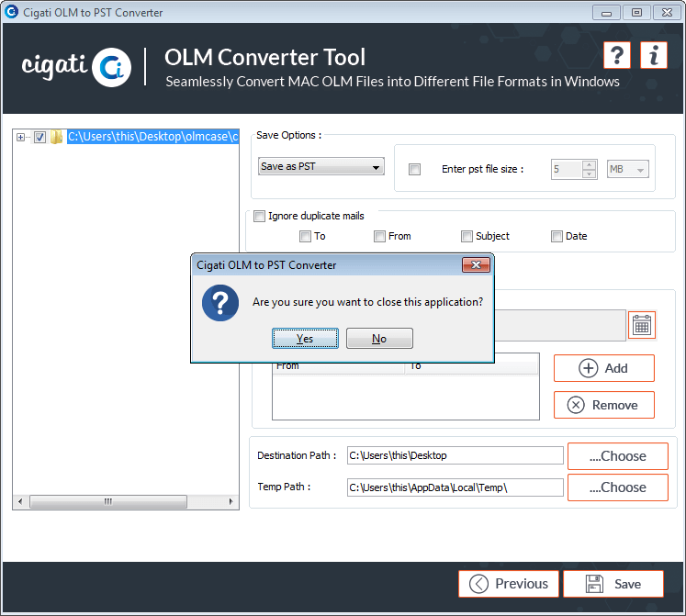Close the main window with title bar X
686x616 pixels.
coord(667,13)
